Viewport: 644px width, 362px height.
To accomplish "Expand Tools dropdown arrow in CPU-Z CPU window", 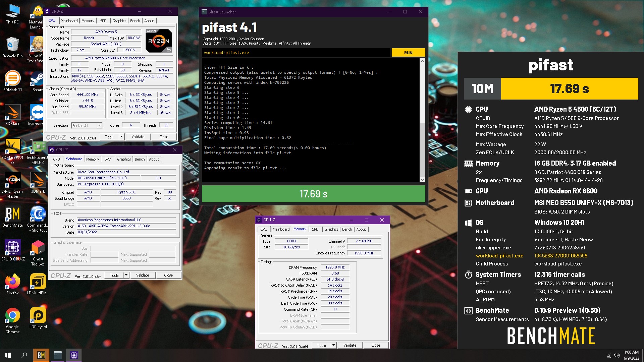I will [121, 137].
